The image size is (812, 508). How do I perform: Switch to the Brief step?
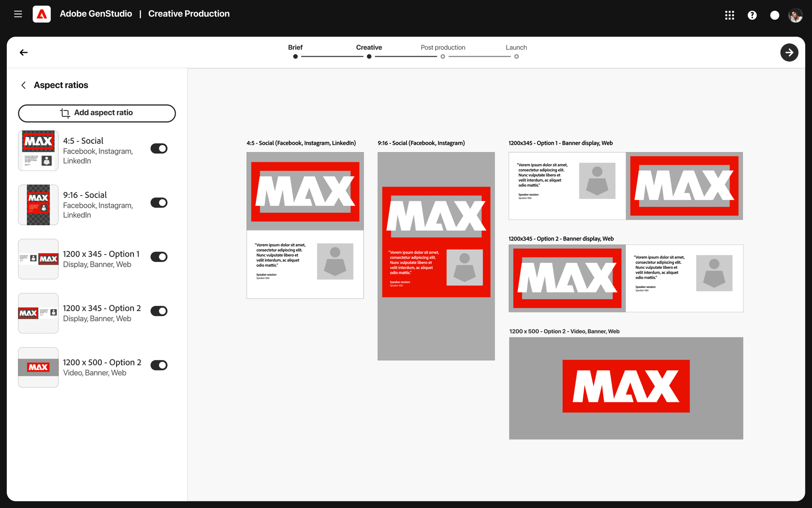click(x=295, y=47)
